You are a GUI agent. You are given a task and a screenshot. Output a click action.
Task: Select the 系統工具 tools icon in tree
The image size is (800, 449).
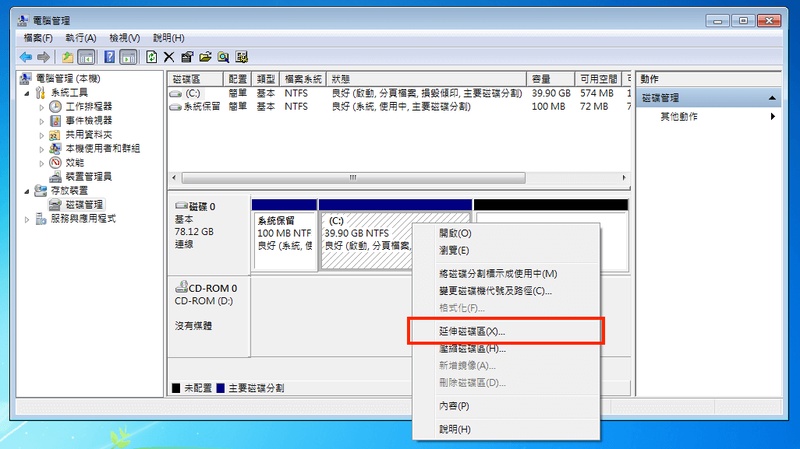tap(40, 92)
